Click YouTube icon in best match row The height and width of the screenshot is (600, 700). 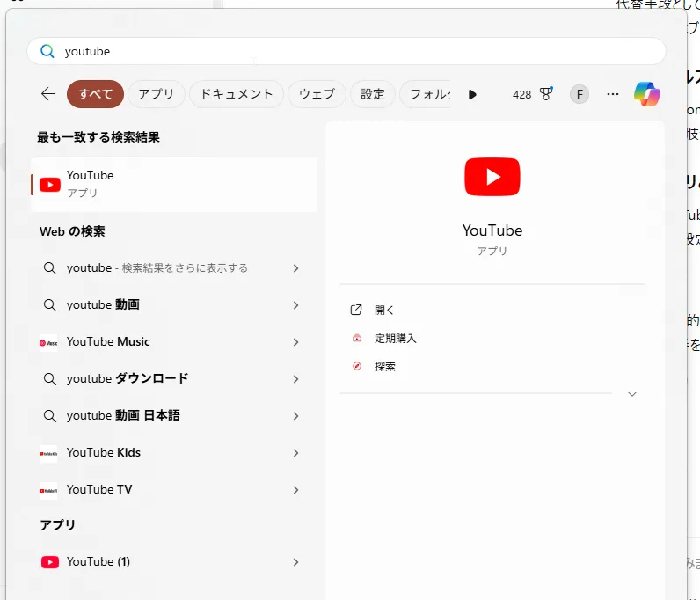pyautogui.click(x=50, y=185)
